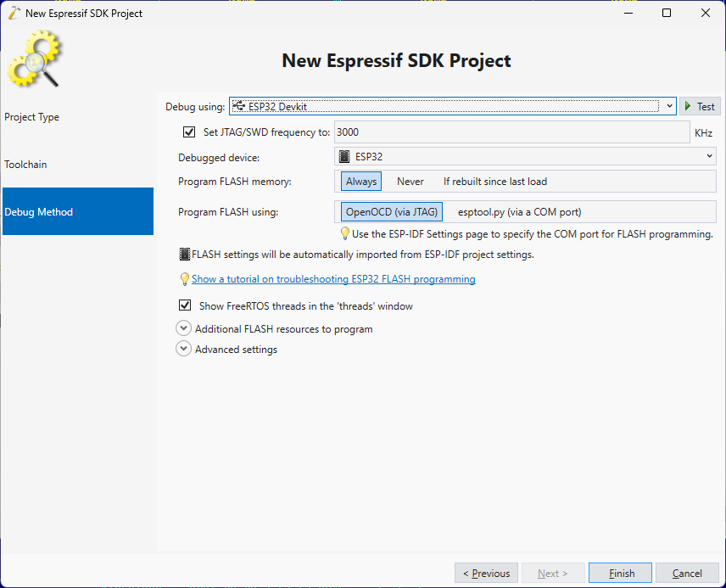Switch to the Toolchain step

point(25,165)
